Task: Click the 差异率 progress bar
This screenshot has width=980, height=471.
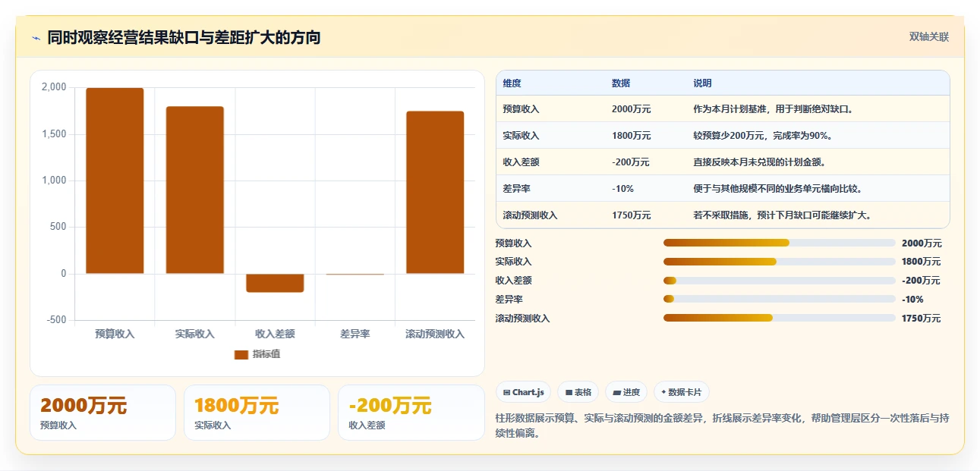Action: (780, 299)
